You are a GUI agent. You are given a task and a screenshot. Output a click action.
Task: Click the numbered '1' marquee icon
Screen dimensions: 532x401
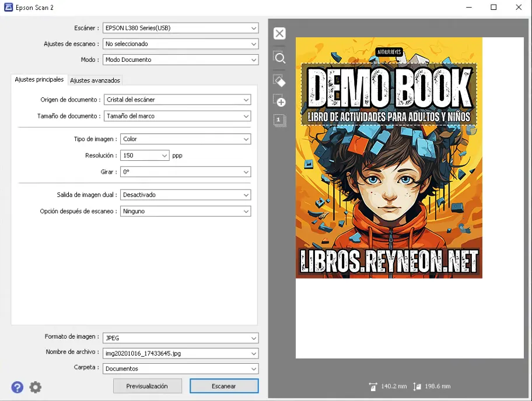tap(279, 120)
